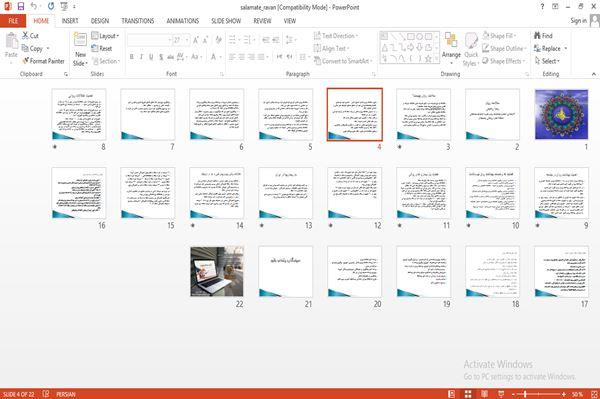Click the Format Painter icon
Viewport: 600px width, 399px height.
point(26,61)
